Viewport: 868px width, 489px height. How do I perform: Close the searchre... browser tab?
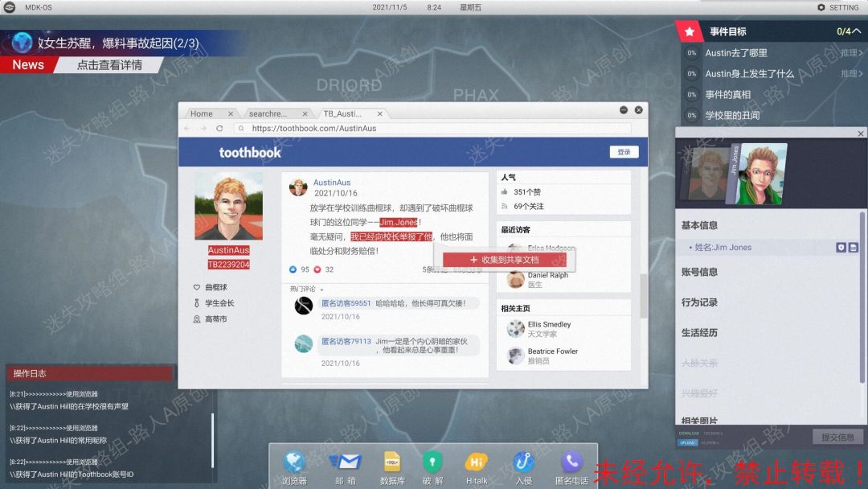point(305,113)
